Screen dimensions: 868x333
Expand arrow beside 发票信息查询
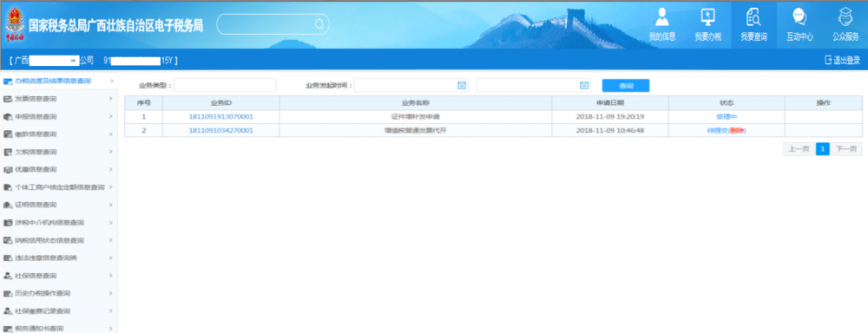click(111, 99)
